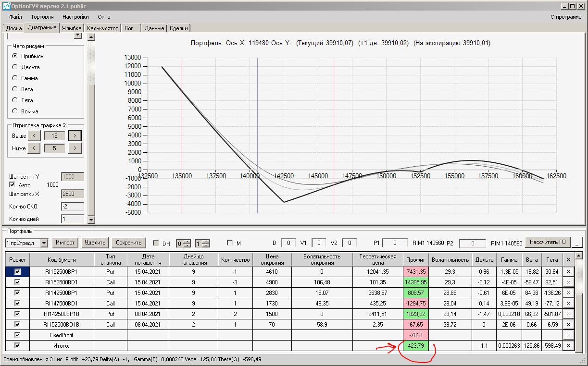Remove the RI152500BD1 row via its X button
Viewport: 588px width, 366px height.
[568, 282]
